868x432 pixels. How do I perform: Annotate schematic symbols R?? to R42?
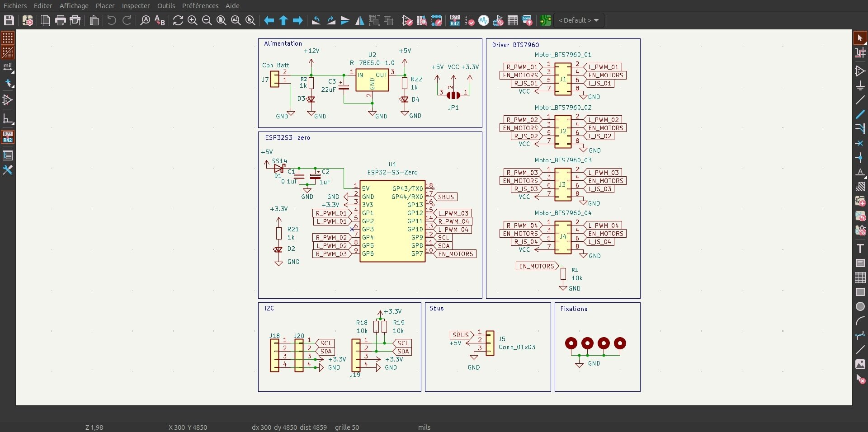point(455,20)
